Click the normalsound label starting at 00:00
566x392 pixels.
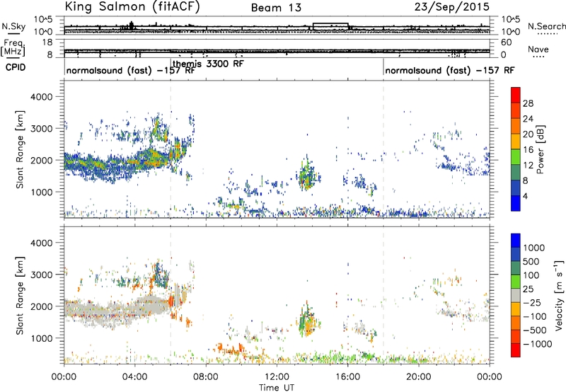130,70
